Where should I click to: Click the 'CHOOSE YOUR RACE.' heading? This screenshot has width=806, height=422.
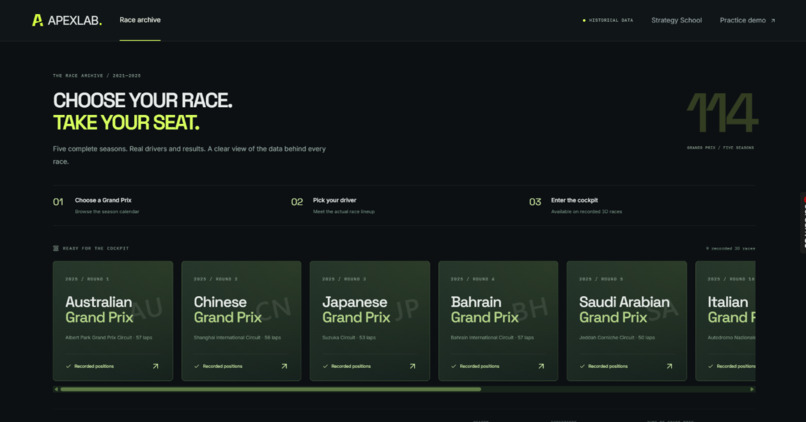click(x=142, y=100)
